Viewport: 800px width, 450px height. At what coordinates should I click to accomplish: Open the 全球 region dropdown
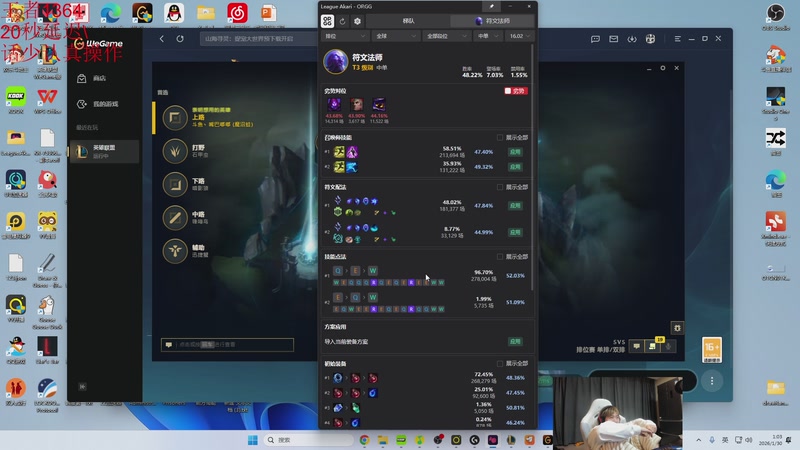point(395,36)
